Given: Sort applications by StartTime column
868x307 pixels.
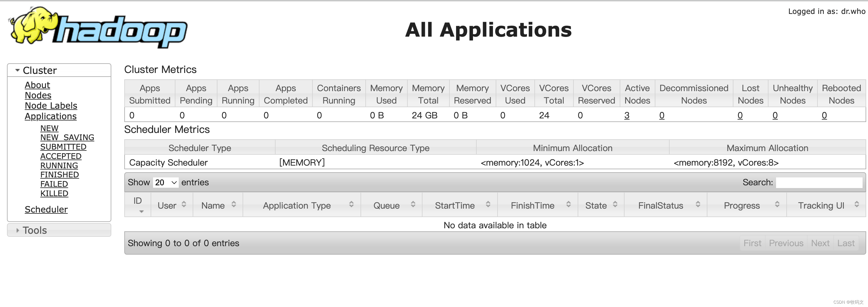Looking at the screenshot, I should [460, 205].
